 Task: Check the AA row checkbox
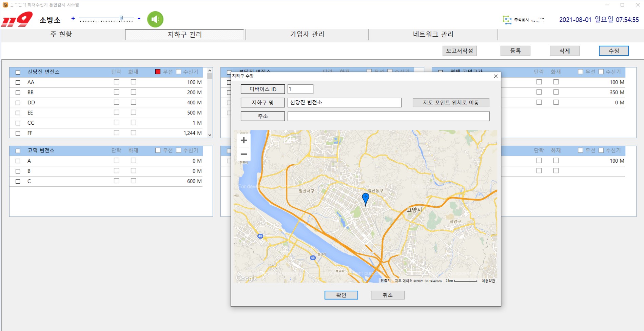click(18, 82)
